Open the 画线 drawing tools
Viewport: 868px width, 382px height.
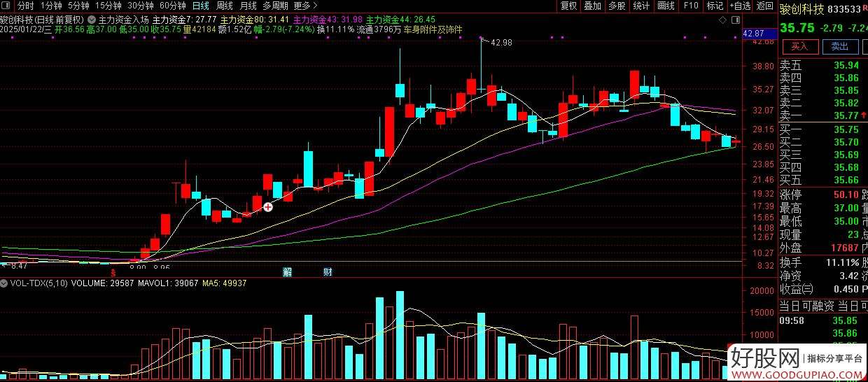click(666, 6)
